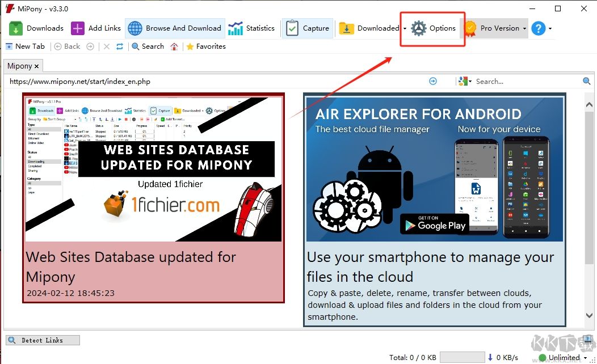The height and width of the screenshot is (364, 597).
Task: Open Favorites
Action: pos(206,46)
